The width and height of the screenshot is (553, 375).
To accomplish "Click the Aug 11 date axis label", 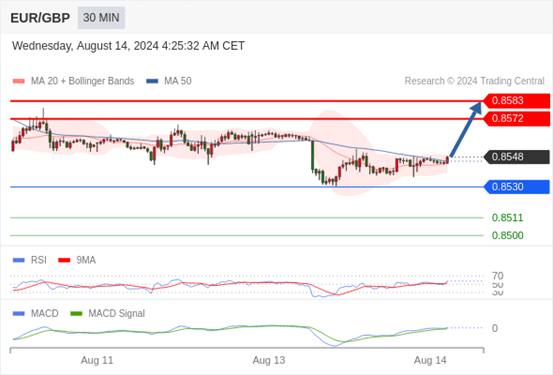I will point(97,361).
